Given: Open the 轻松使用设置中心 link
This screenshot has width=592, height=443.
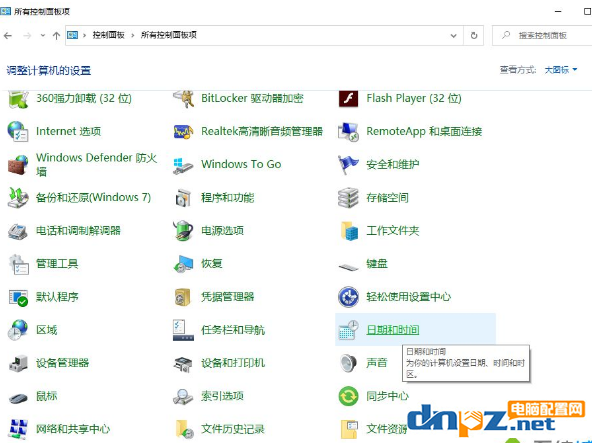Looking at the screenshot, I should click(x=409, y=297).
